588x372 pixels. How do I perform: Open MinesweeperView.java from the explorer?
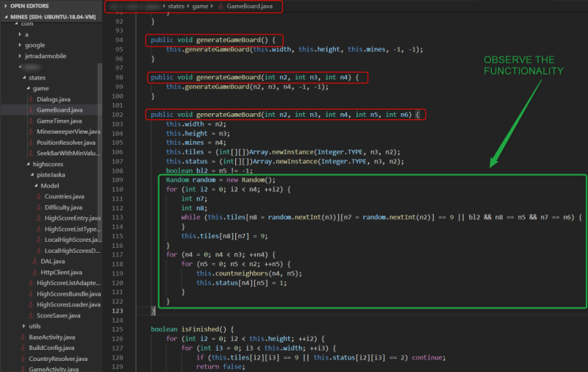pos(68,132)
